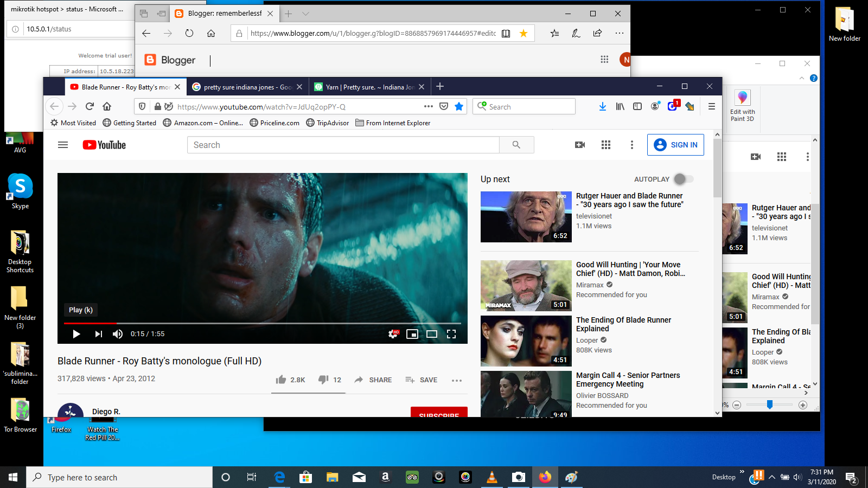
Task: Switch to the Blade Runner Firefox tab
Action: (126, 87)
